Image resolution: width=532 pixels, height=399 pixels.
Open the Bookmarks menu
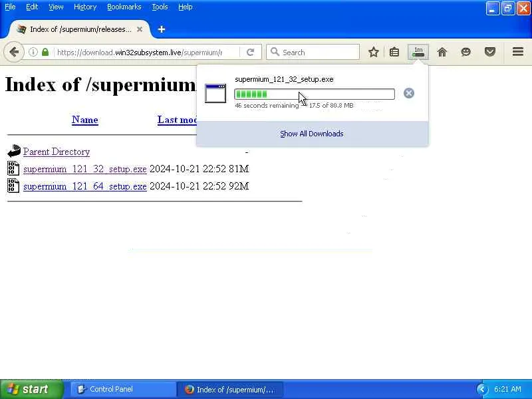tap(124, 7)
